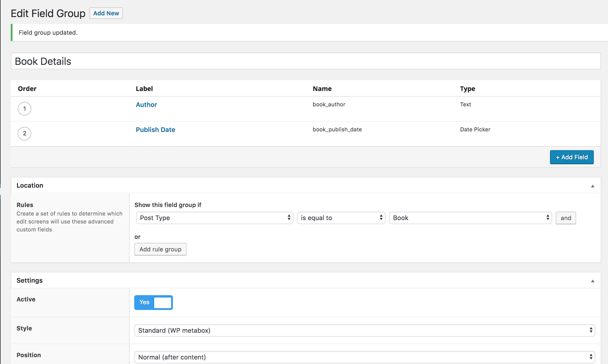
Task: Click the Settings panel heading
Action: (x=30, y=280)
